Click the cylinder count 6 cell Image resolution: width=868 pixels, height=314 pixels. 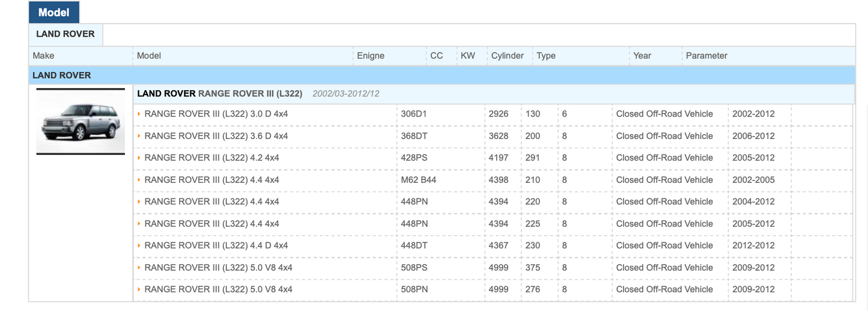coord(565,114)
